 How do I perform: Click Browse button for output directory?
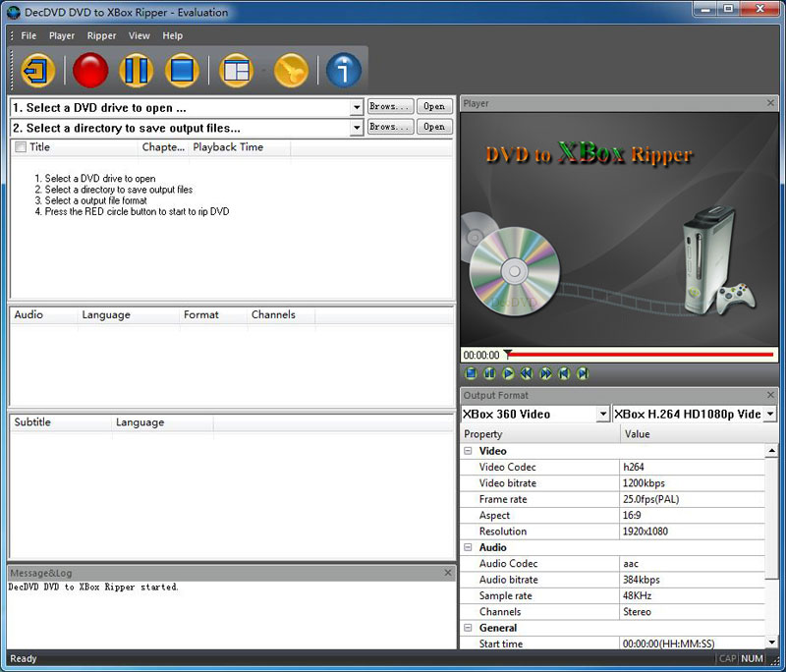point(390,127)
